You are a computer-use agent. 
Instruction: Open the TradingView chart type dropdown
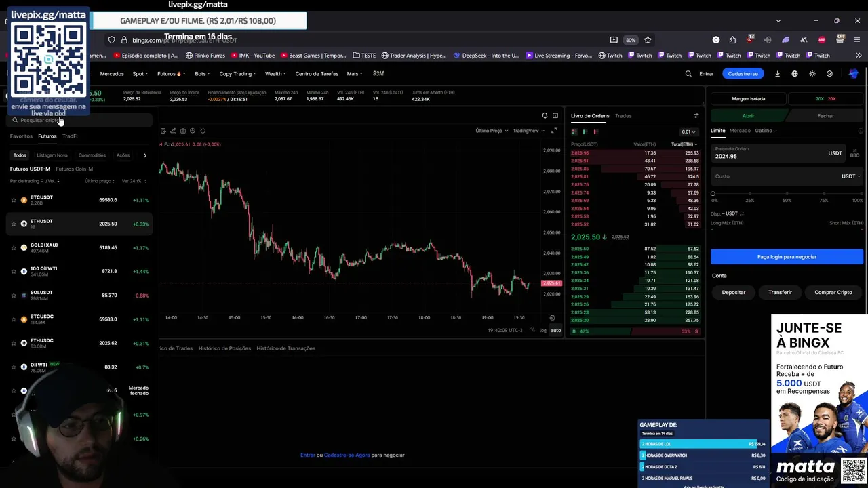(x=528, y=131)
